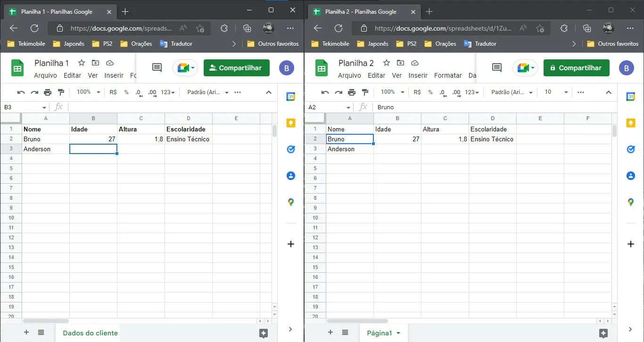This screenshot has width=644, height=342.
Task: Open Google Calendar sidebar in Planilha 1
Action: pyautogui.click(x=291, y=97)
